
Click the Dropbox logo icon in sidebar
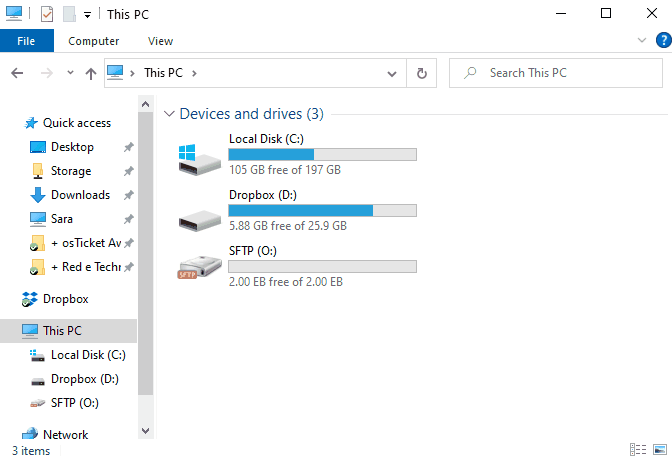click(x=30, y=299)
